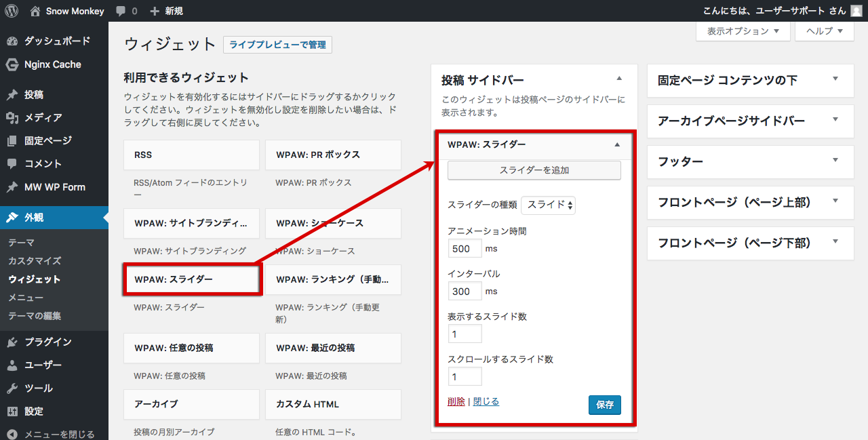
Task: Click the 閉じる close link
Action: 486,401
